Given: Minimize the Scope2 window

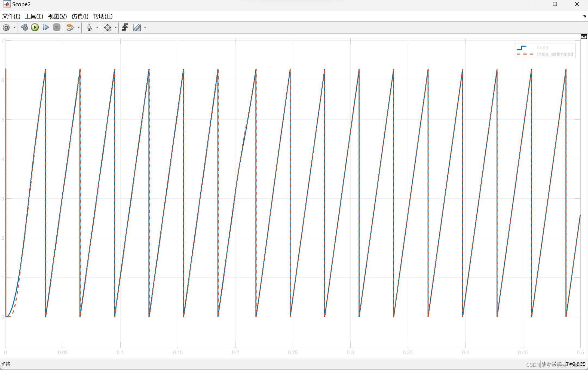Looking at the screenshot, I should pyautogui.click(x=533, y=4).
